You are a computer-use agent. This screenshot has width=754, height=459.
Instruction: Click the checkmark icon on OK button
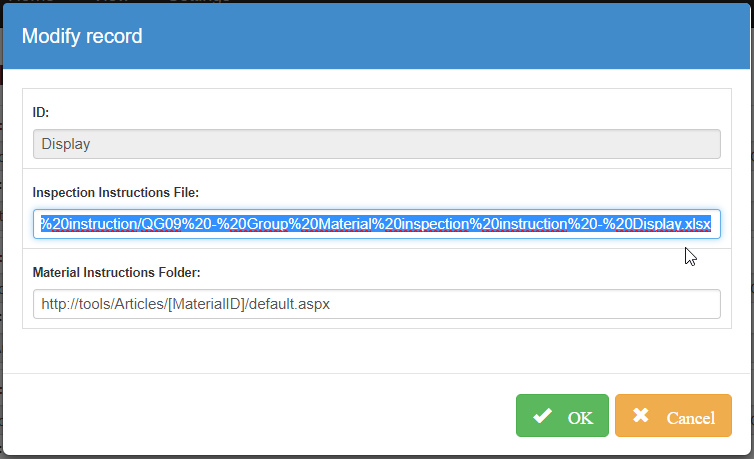pos(543,416)
